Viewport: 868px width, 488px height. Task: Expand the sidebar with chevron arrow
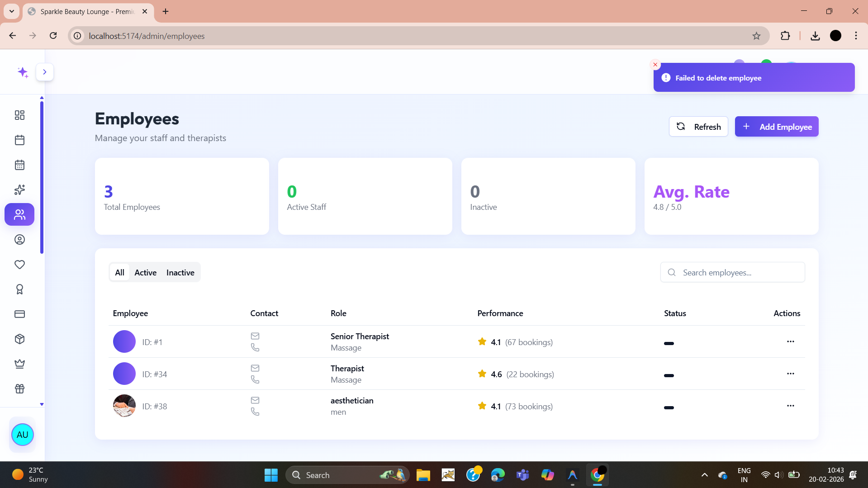tap(45, 72)
